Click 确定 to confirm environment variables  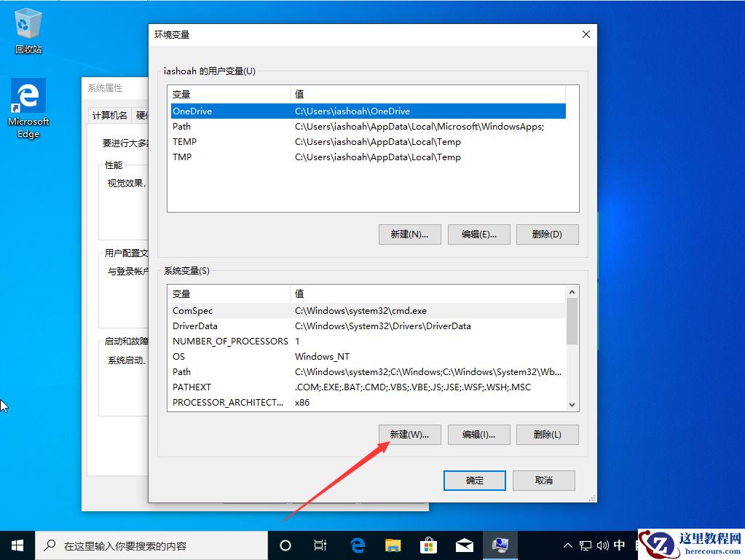click(x=474, y=480)
